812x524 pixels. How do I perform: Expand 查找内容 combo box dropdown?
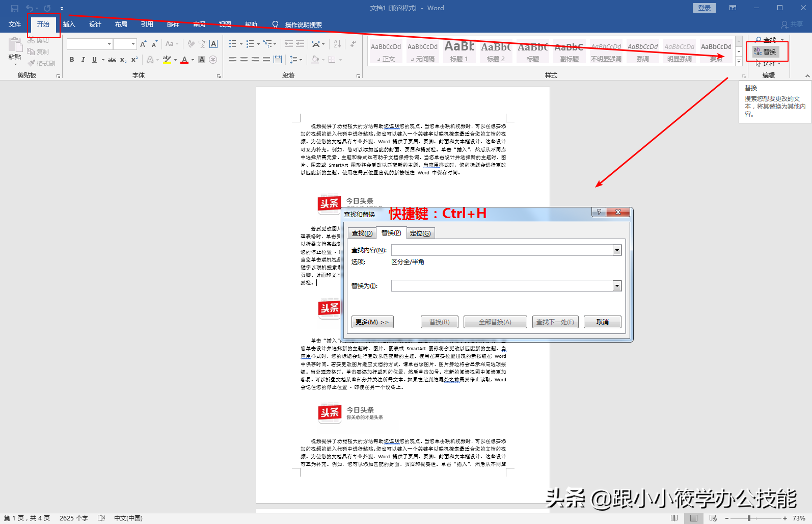pos(617,250)
